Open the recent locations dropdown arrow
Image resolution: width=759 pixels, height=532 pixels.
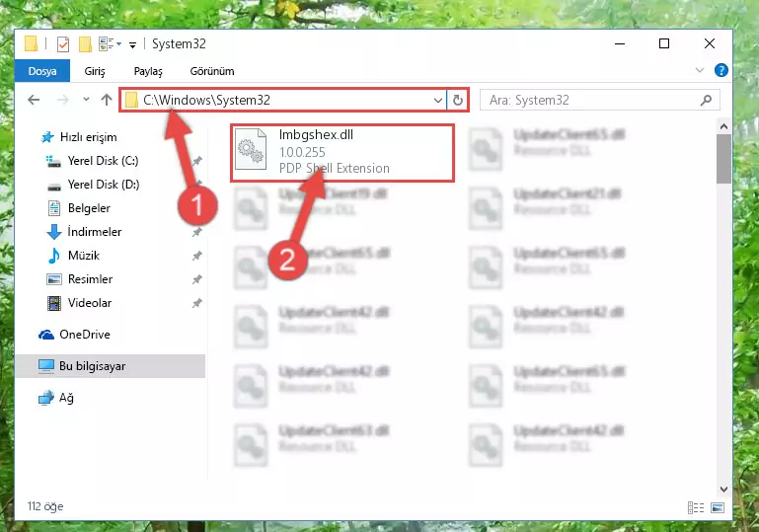click(x=86, y=100)
